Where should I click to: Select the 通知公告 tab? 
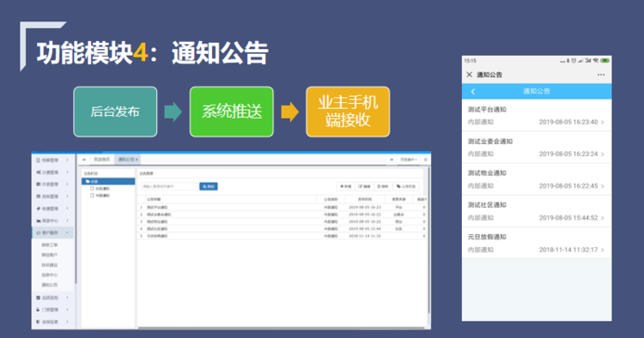click(127, 160)
